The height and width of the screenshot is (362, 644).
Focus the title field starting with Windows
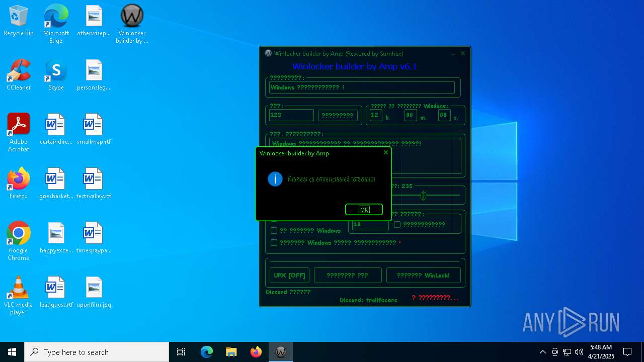point(362,87)
